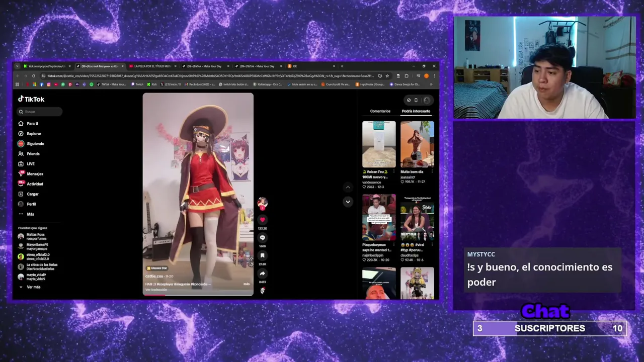Switch to the LA PELEA POR EL TÍTULO tab
The height and width of the screenshot is (362, 644).
pos(152,66)
